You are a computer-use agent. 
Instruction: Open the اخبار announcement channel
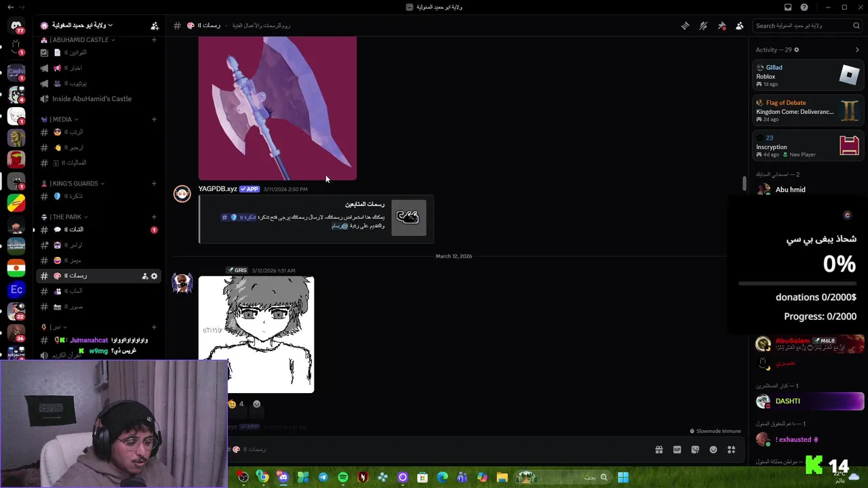(98, 68)
